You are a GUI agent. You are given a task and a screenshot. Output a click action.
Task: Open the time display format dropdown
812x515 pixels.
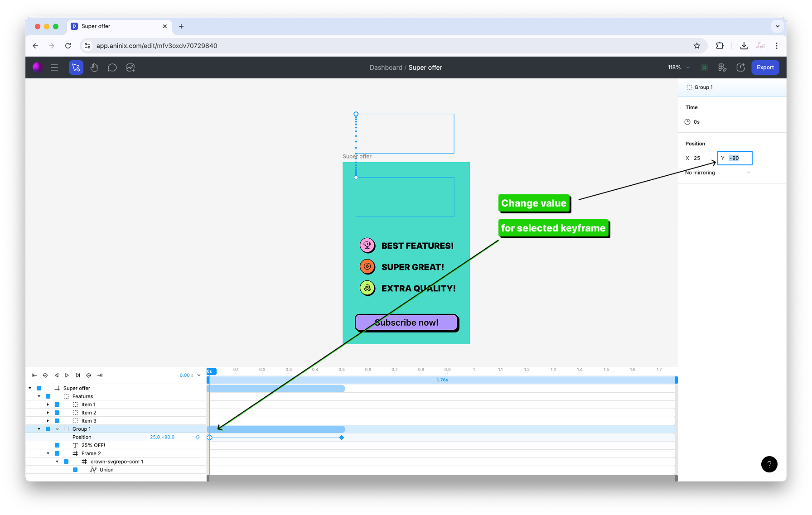pos(199,375)
